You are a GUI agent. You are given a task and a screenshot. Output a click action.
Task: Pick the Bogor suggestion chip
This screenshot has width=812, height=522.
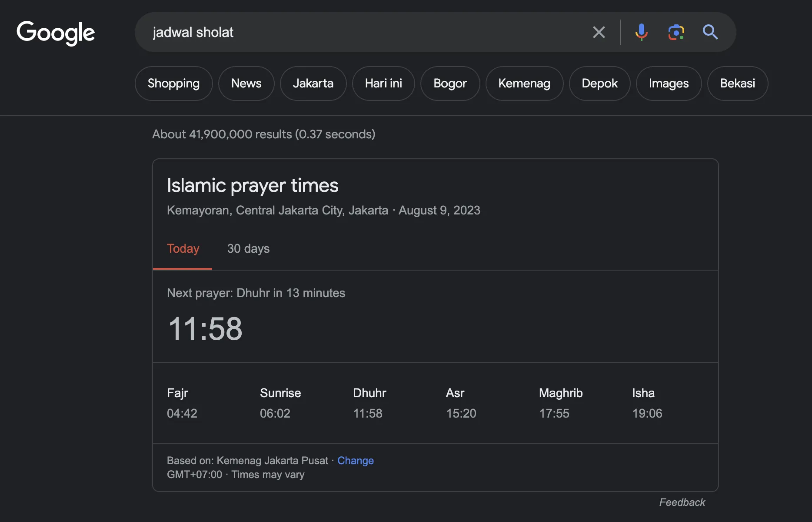point(450,84)
